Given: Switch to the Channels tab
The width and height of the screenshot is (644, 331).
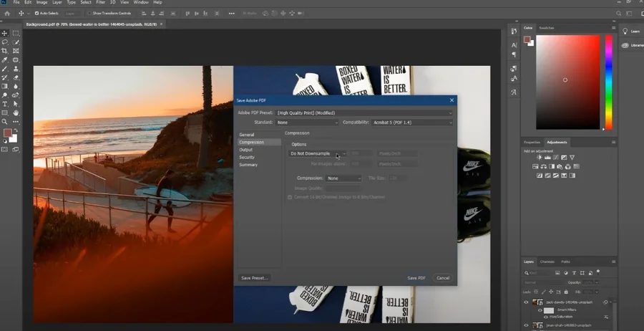Looking at the screenshot, I should point(547,262).
